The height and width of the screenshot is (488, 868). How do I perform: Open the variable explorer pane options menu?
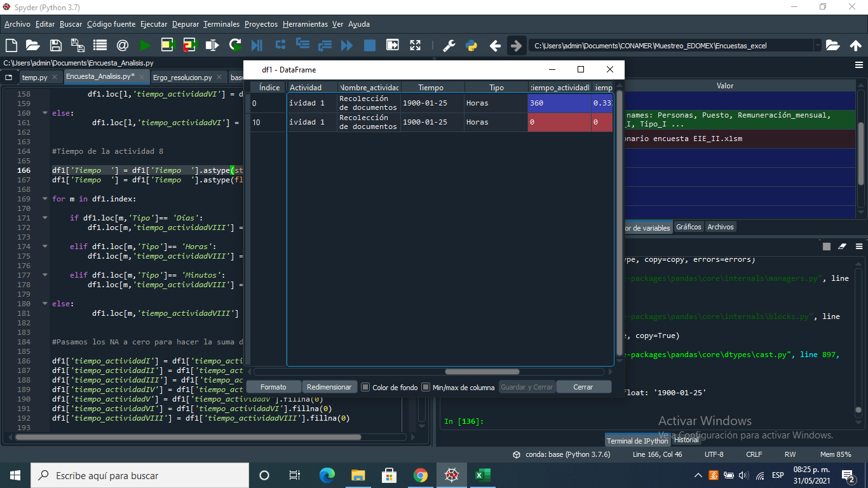(x=859, y=65)
